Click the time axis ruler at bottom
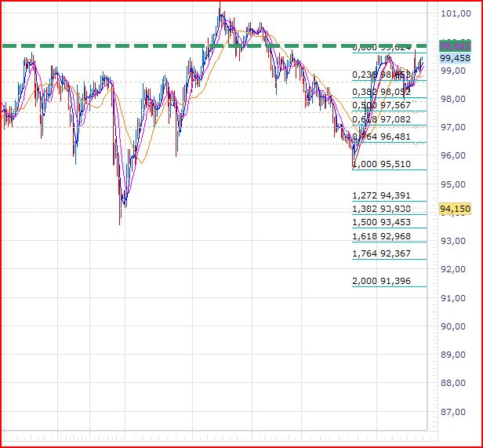483x448 pixels. 219,437
